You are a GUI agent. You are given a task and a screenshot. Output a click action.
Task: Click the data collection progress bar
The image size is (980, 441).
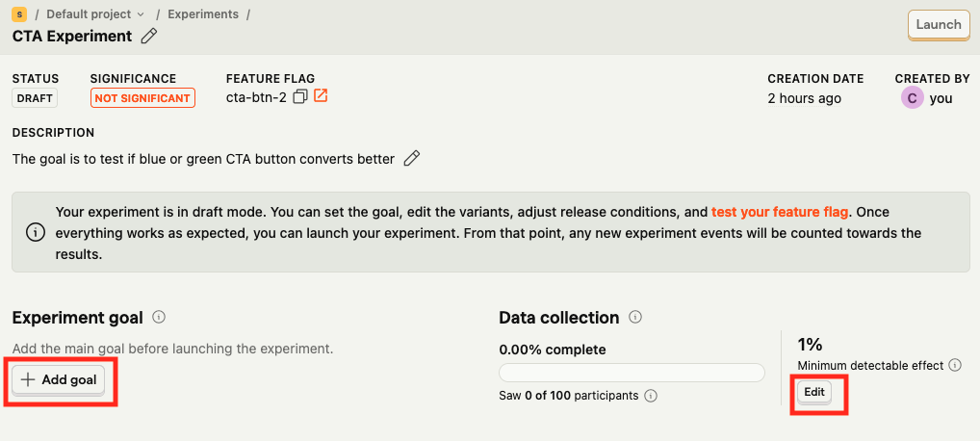632,373
